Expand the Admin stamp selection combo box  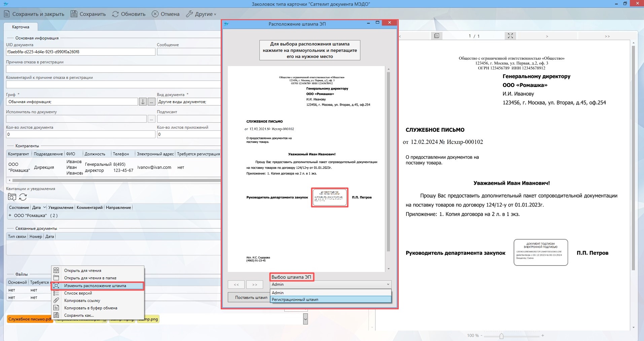point(388,284)
